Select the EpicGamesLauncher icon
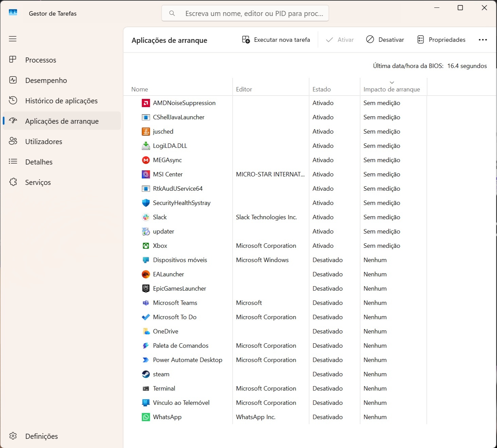Screen dimensions: 497x448 146,289
